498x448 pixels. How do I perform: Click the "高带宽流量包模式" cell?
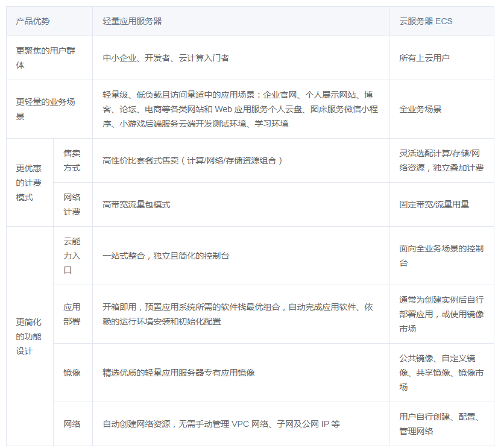click(x=241, y=204)
